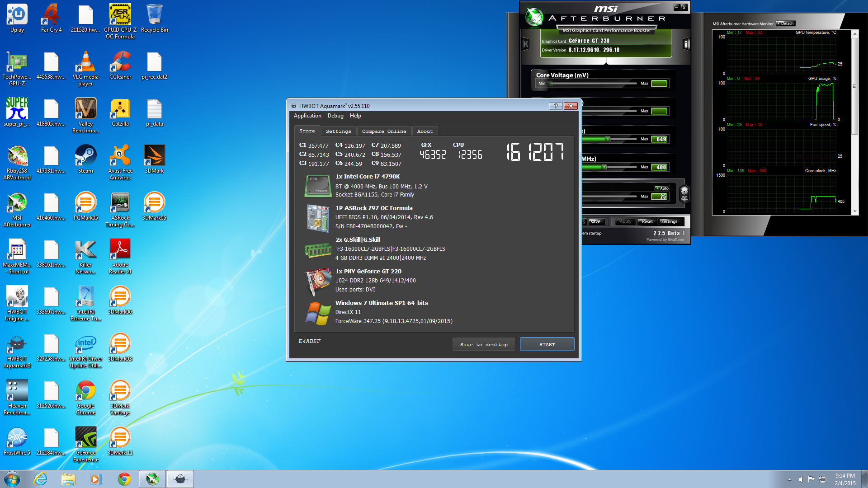Open Google Chrome desktop shortcut

click(x=86, y=398)
